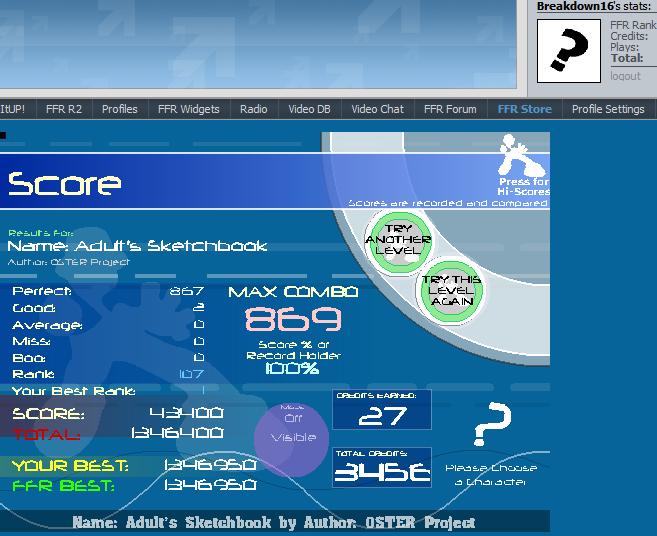The image size is (657, 536).
Task: Open the FFR Forum menu item
Action: tap(450, 109)
